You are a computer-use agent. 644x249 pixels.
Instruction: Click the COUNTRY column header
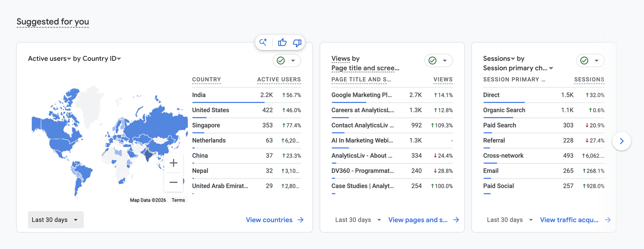point(206,80)
